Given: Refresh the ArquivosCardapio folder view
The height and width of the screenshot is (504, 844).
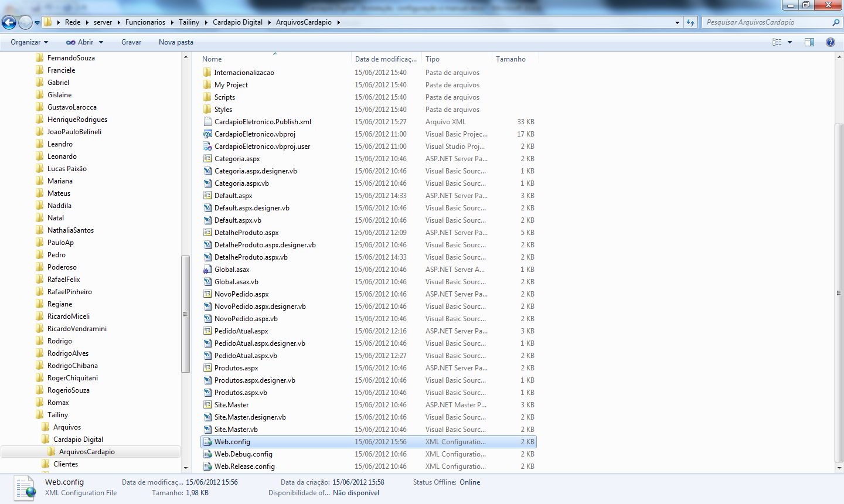Looking at the screenshot, I should pyautogui.click(x=690, y=22).
